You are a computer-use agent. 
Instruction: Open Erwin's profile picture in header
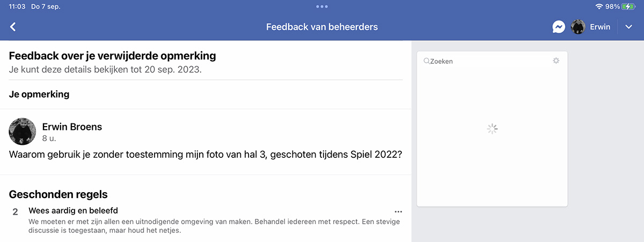pyautogui.click(x=577, y=27)
